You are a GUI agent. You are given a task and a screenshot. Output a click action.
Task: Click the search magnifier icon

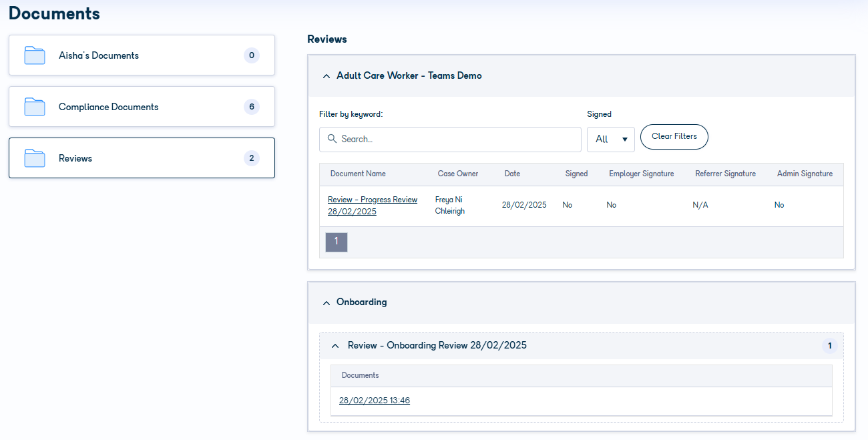(x=332, y=139)
